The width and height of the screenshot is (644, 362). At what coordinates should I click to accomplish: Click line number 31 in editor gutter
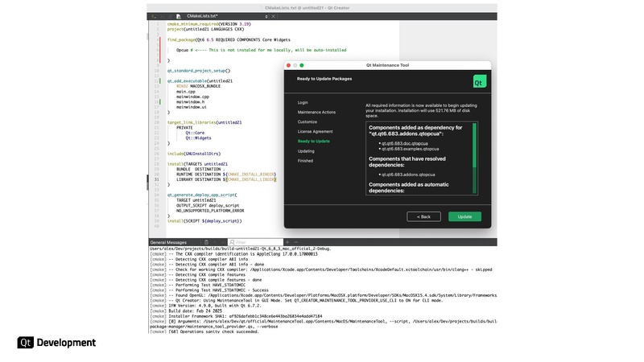156,179
